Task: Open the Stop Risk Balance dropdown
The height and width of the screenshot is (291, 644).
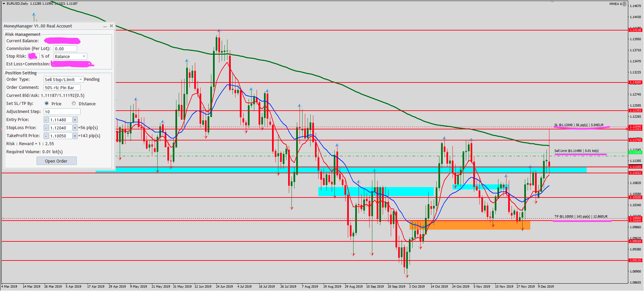Action: point(70,56)
